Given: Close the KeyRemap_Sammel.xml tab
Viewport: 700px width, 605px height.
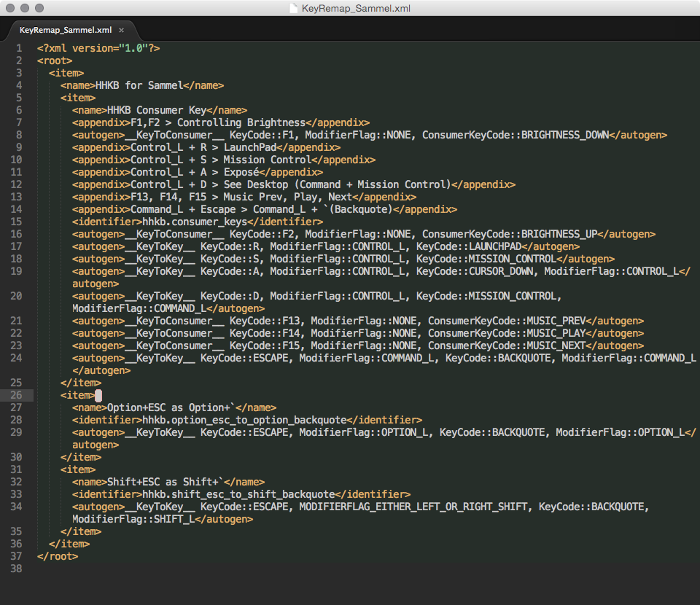Looking at the screenshot, I should tap(122, 31).
